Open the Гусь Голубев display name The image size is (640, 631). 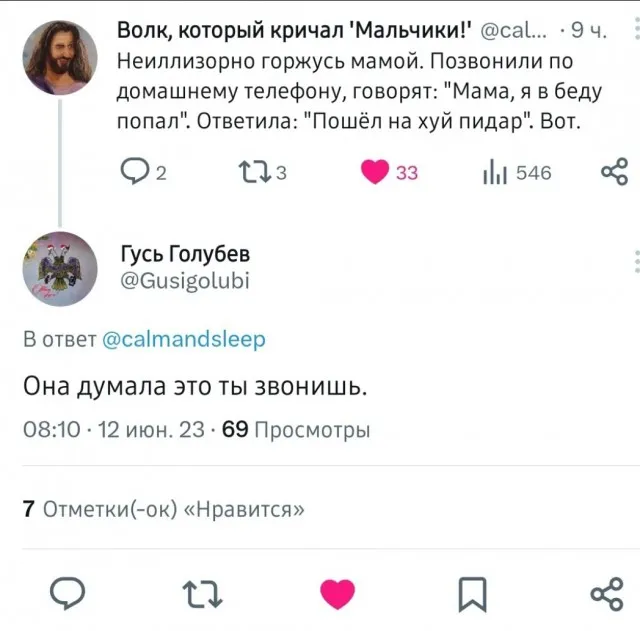[x=184, y=255]
